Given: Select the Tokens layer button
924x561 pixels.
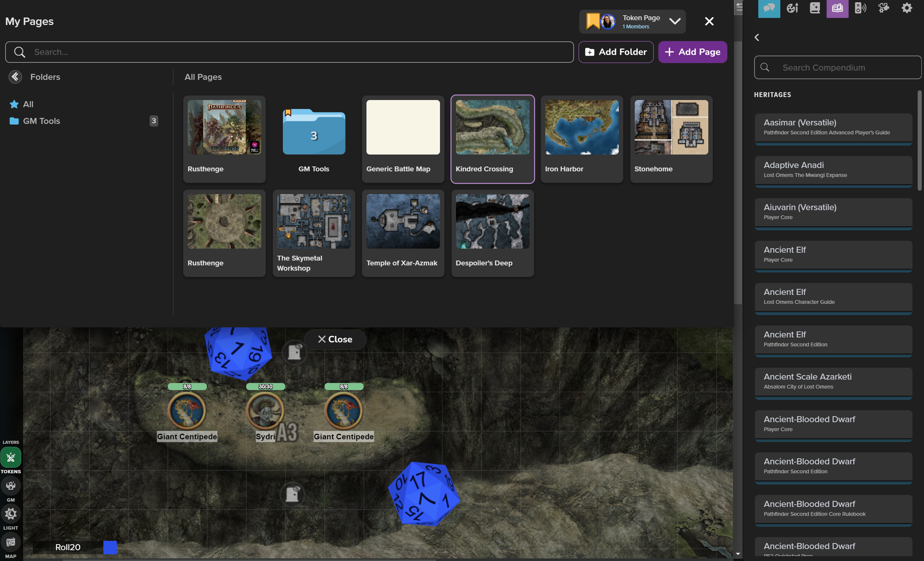Looking at the screenshot, I should [x=10, y=457].
